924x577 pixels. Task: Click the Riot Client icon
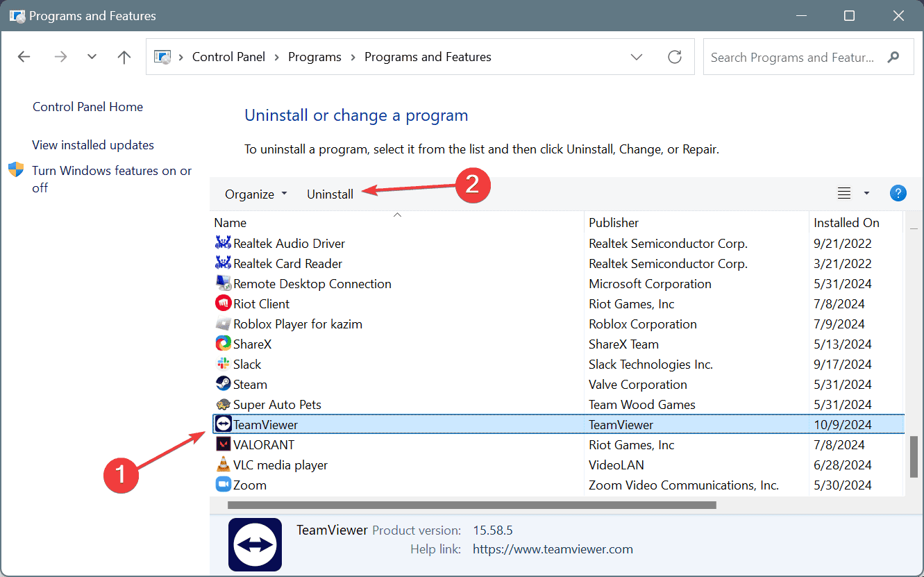click(223, 303)
